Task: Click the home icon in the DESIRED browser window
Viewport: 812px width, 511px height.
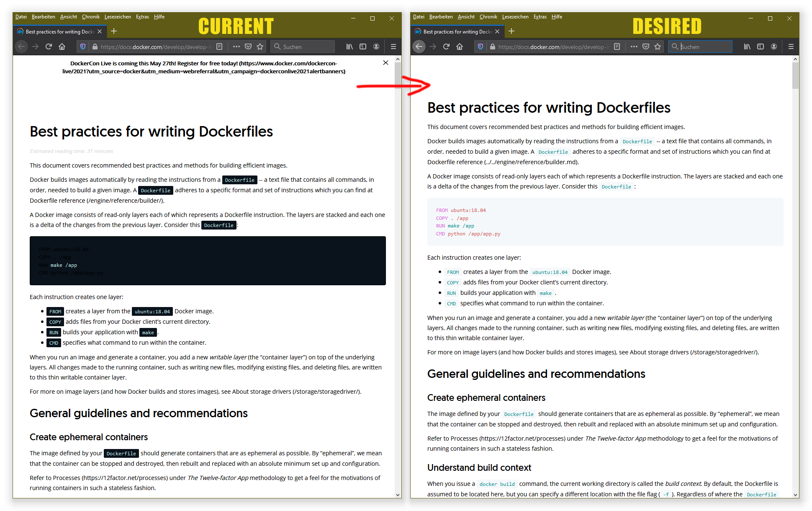Action: 460,46
